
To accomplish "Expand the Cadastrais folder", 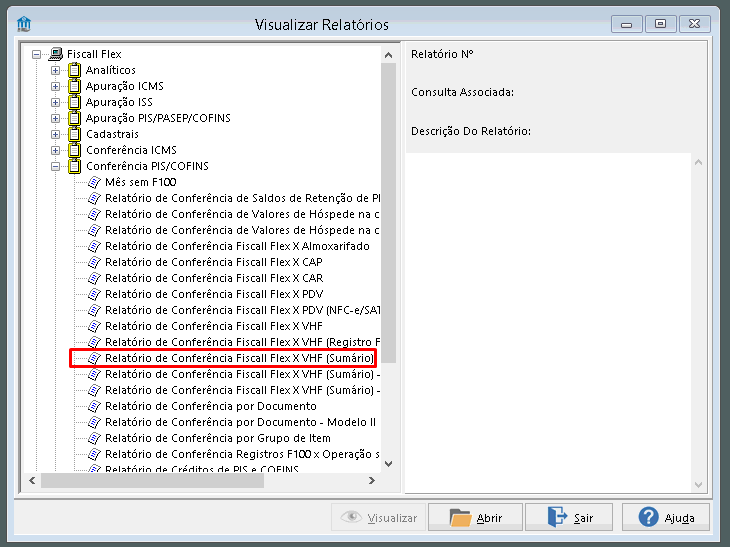I will point(55,134).
